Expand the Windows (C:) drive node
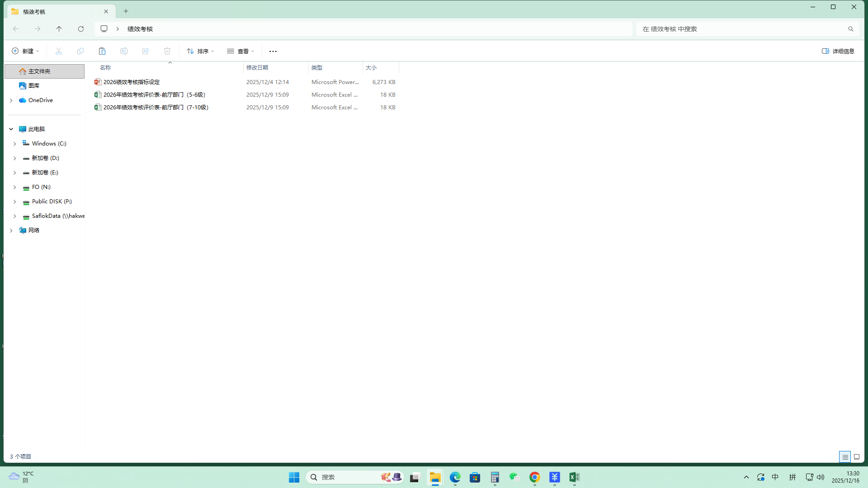Image resolution: width=868 pixels, height=488 pixels. [14, 144]
